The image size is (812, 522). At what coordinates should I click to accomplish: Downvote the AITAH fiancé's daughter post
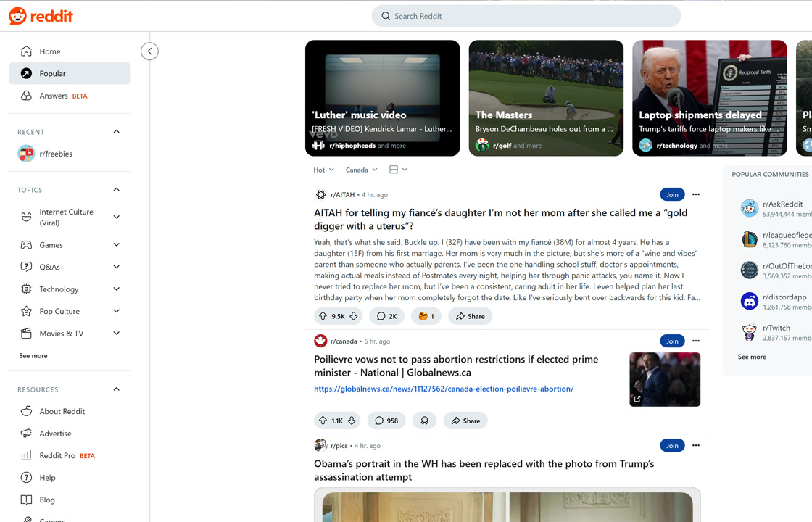tap(354, 316)
